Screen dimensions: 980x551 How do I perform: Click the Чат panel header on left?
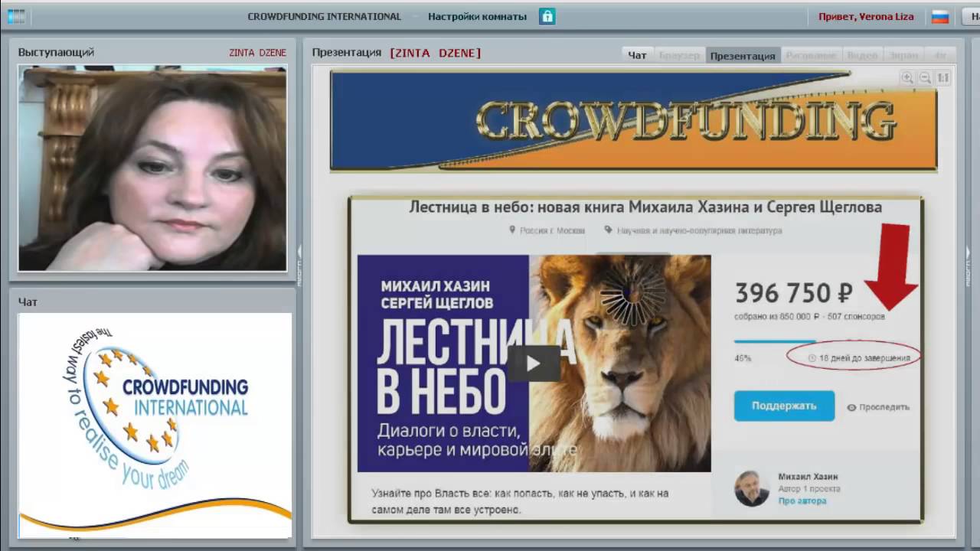point(28,302)
